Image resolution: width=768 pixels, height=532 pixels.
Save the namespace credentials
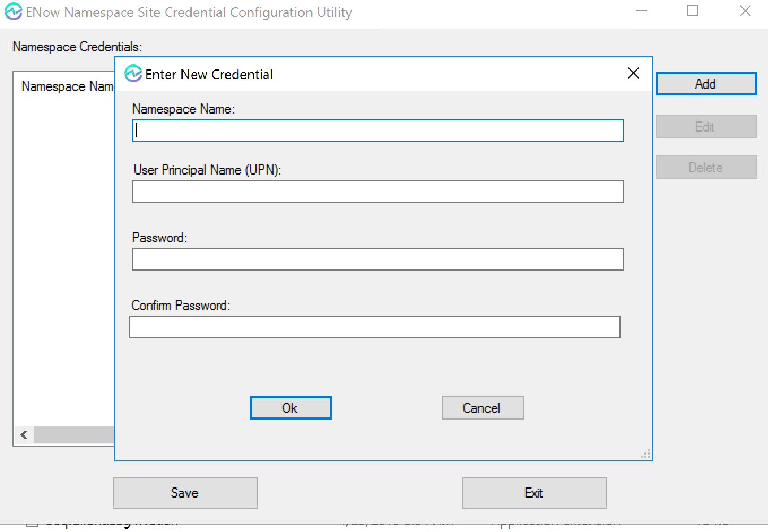tap(185, 493)
